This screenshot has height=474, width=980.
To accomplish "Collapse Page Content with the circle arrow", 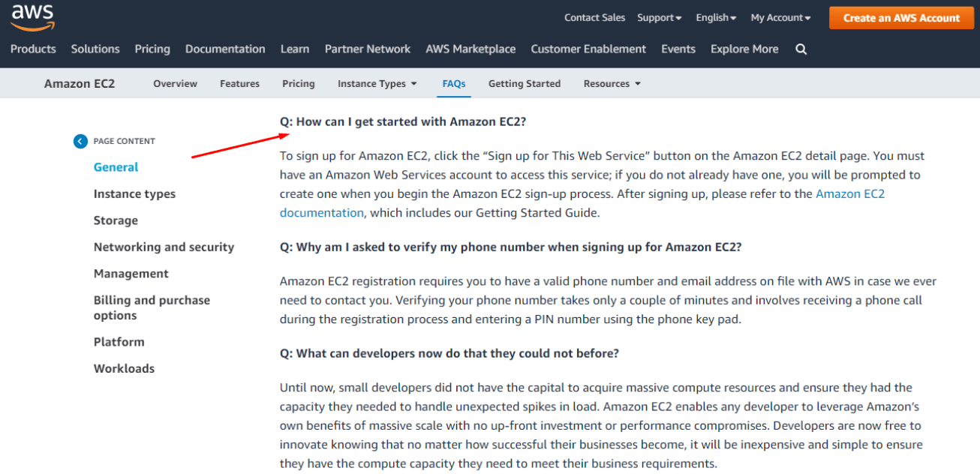I will (x=80, y=141).
